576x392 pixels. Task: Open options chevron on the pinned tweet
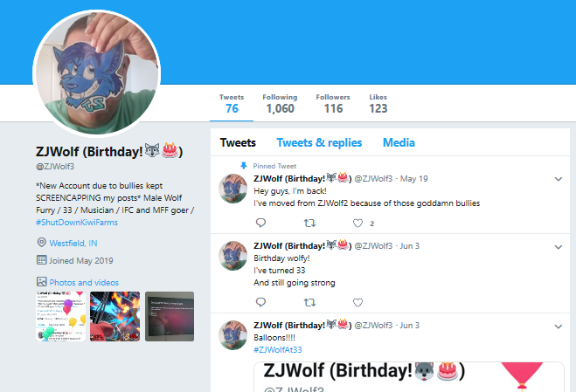559,179
